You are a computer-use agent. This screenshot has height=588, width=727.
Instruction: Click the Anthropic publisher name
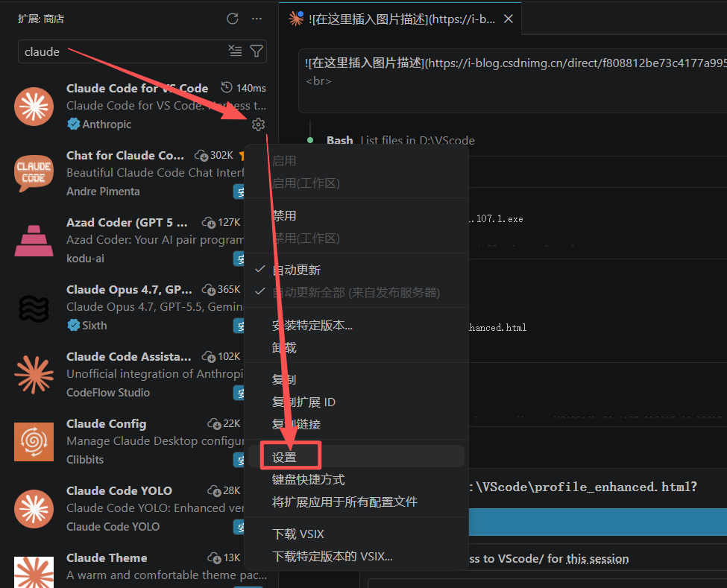click(107, 124)
